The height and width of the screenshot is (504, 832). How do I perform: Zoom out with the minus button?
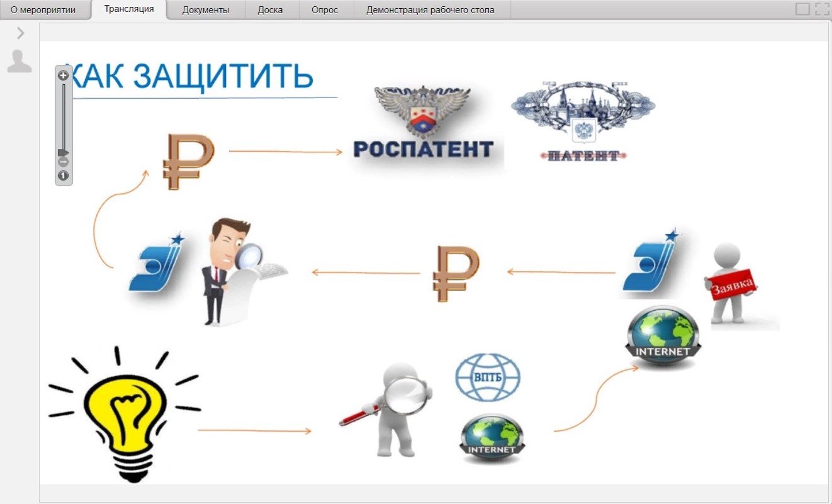(x=63, y=163)
